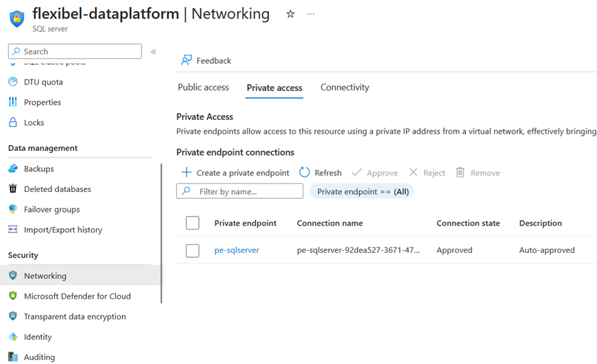Open the Feedback link
Viewport: 597px width, 364px height.
pyautogui.click(x=213, y=61)
